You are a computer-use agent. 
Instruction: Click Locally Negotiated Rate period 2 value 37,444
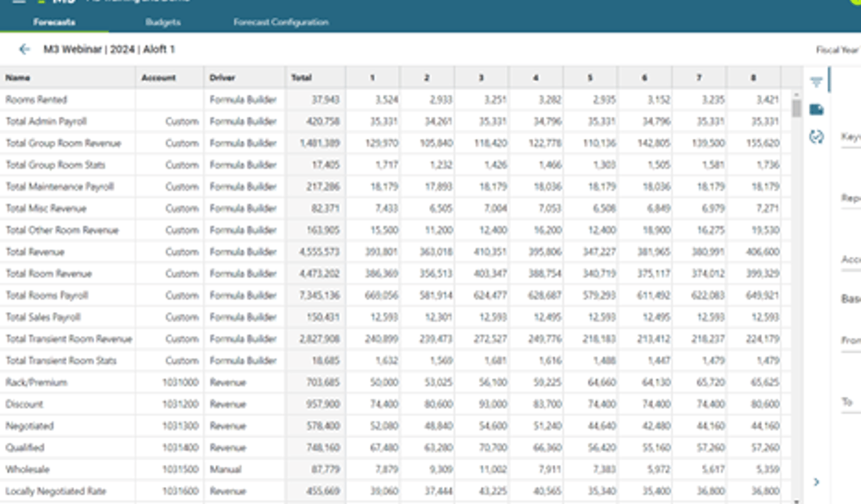pos(438,491)
